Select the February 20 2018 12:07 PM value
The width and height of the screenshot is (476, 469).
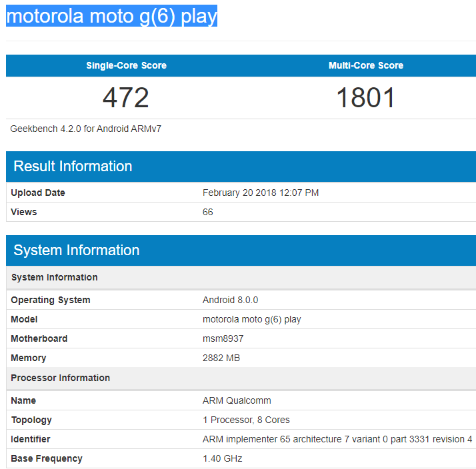pos(261,193)
